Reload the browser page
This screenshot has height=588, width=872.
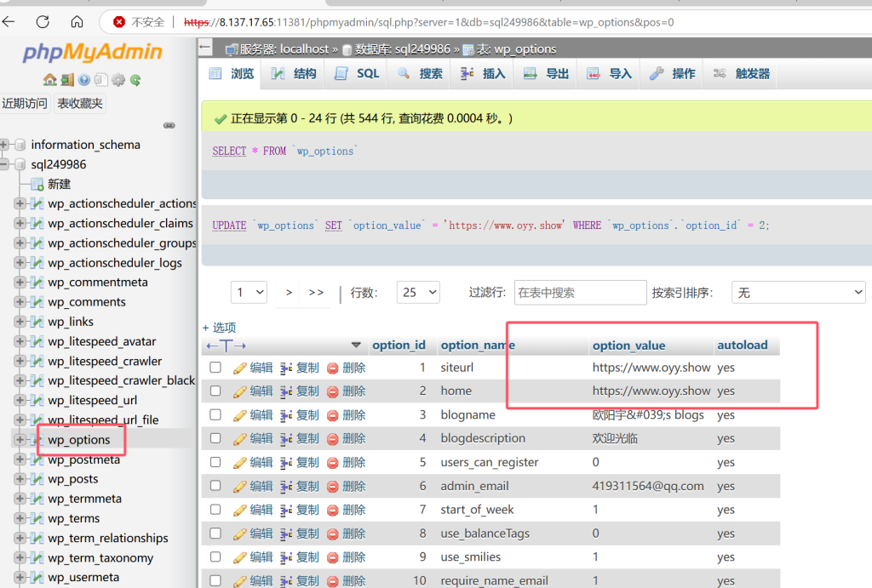43,21
